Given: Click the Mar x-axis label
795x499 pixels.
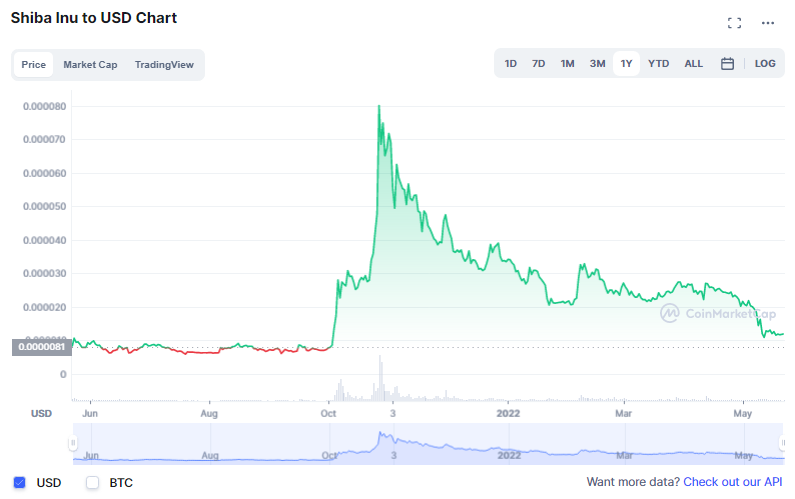Looking at the screenshot, I should pyautogui.click(x=624, y=413).
